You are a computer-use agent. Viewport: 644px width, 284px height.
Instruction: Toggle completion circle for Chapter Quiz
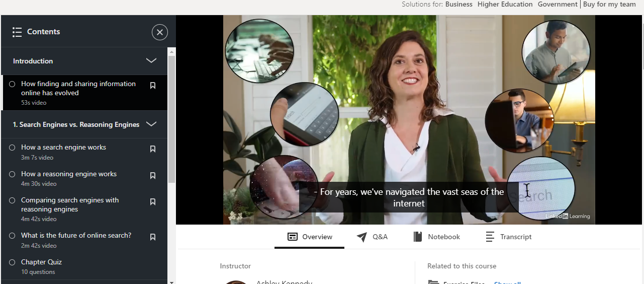pos(12,262)
